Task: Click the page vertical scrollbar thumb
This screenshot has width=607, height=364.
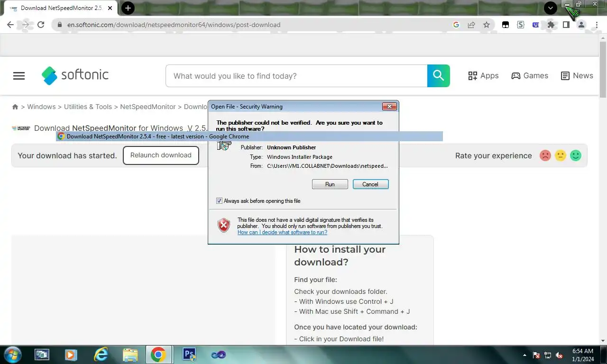Action: coord(603,70)
